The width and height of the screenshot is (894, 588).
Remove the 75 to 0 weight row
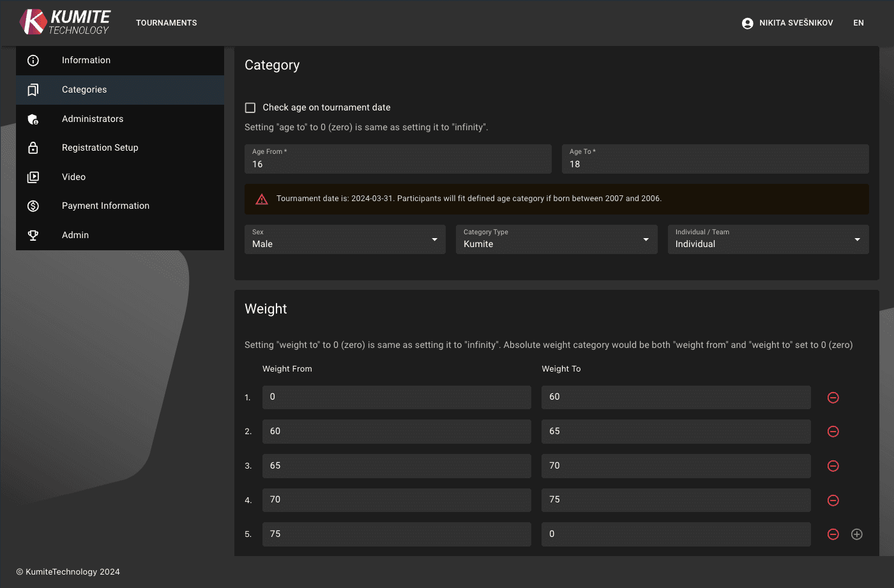click(833, 534)
